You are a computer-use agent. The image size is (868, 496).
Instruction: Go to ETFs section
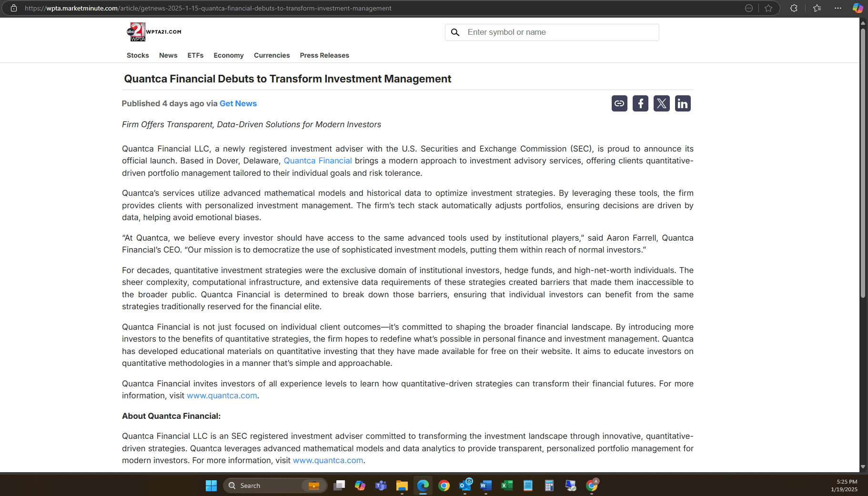click(x=195, y=55)
